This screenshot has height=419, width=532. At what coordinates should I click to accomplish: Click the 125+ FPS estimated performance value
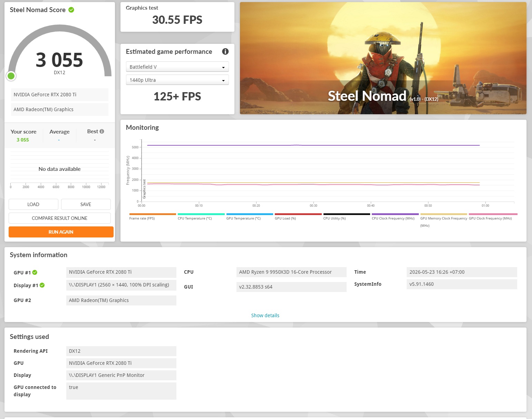point(177,96)
